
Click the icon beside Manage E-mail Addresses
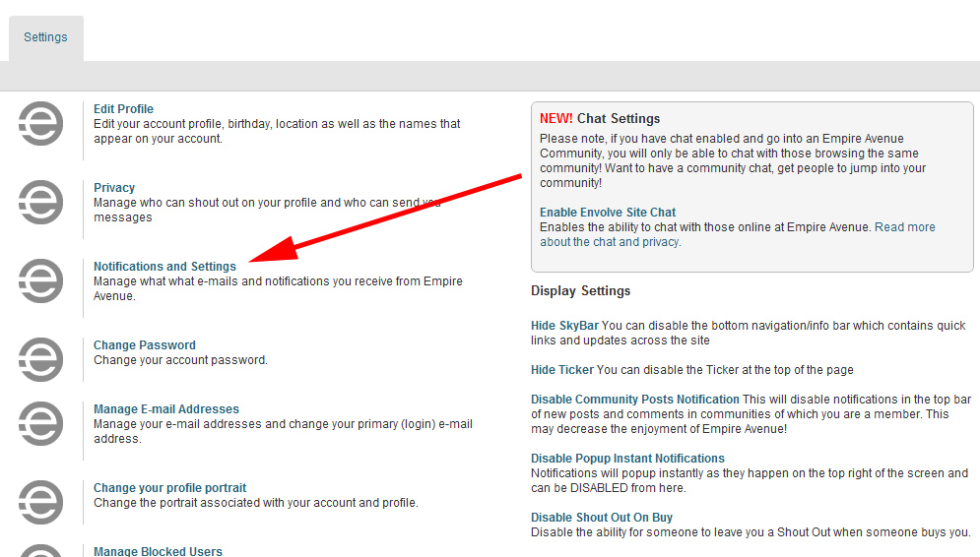[40, 424]
